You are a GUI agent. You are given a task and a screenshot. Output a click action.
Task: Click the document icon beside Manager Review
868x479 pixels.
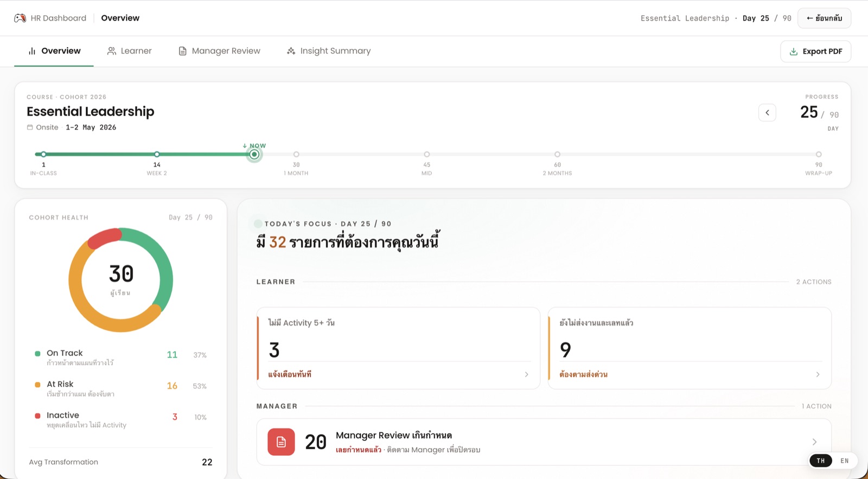pos(183,51)
